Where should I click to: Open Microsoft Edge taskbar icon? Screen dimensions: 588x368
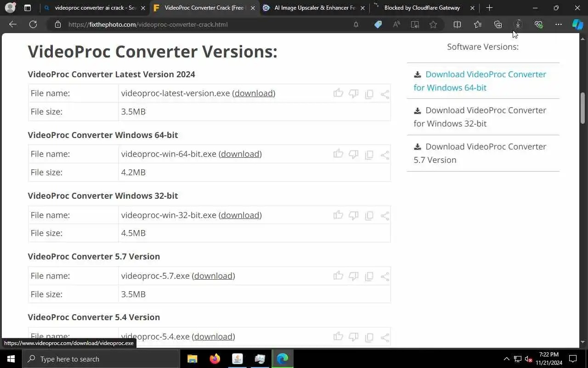pyautogui.click(x=283, y=359)
